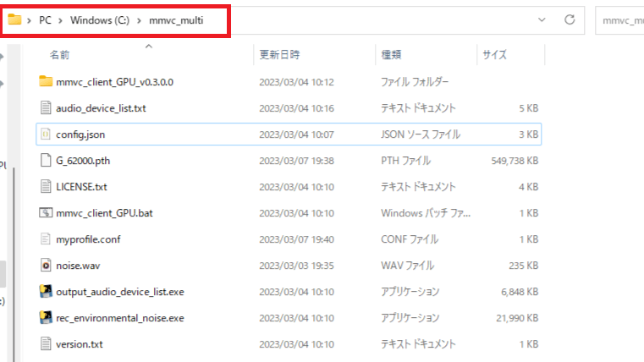Image resolution: width=644 pixels, height=362 pixels.
Task: Select the G_62000.pth file icon
Action: (x=46, y=160)
